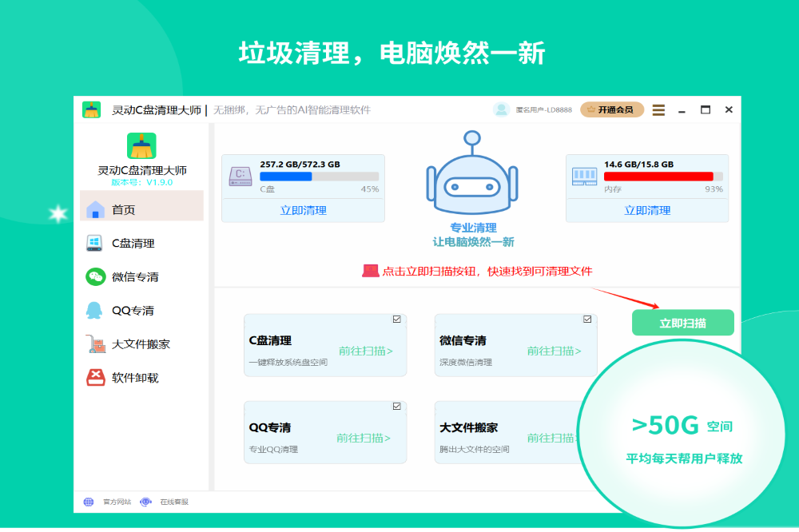Screen dimensions: 799x532
Task: Click the red memory usage bar
Action: 659,177
